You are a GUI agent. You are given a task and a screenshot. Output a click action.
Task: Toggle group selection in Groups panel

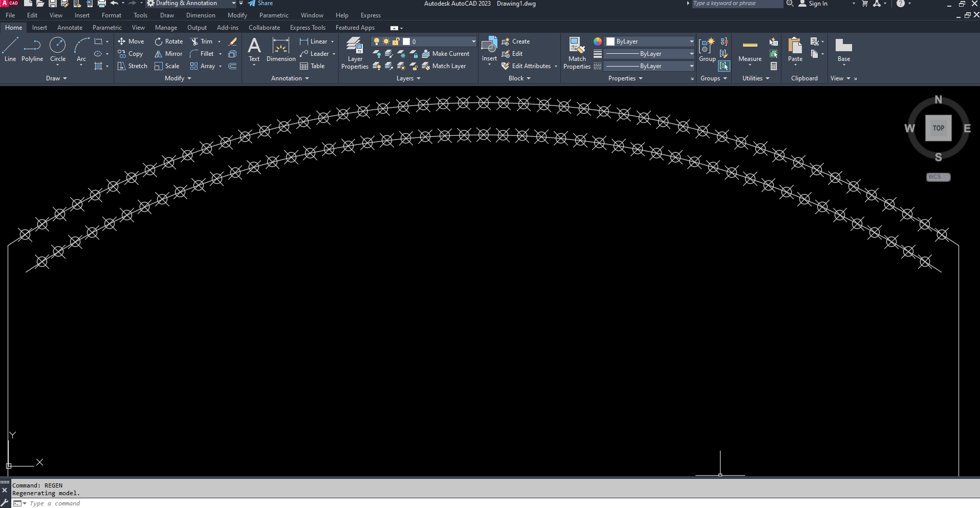pyautogui.click(x=724, y=66)
